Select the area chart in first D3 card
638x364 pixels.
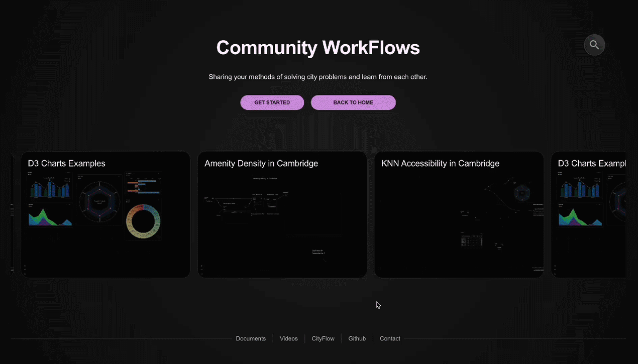pyautogui.click(x=50, y=216)
